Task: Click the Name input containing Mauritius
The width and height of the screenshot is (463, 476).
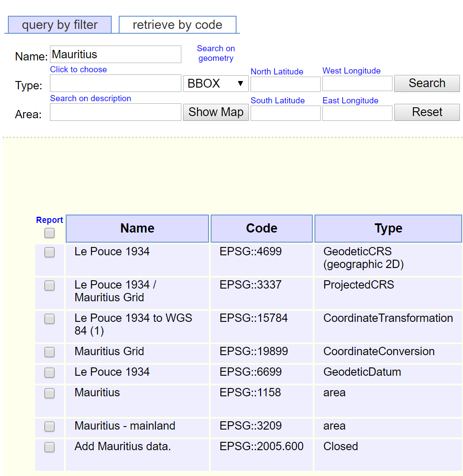Action: tap(116, 54)
